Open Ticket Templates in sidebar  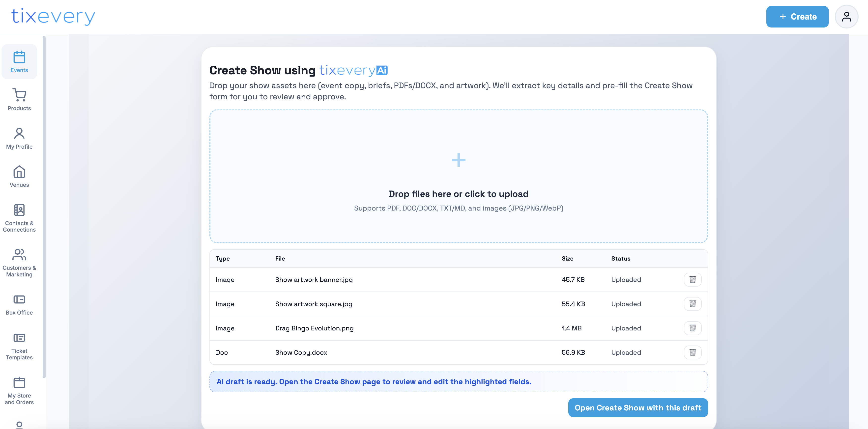[x=19, y=346]
